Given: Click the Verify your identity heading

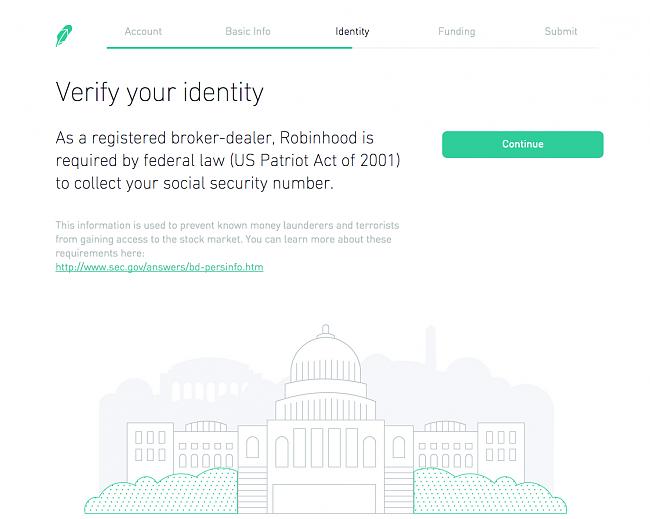Looking at the screenshot, I should click(160, 92).
